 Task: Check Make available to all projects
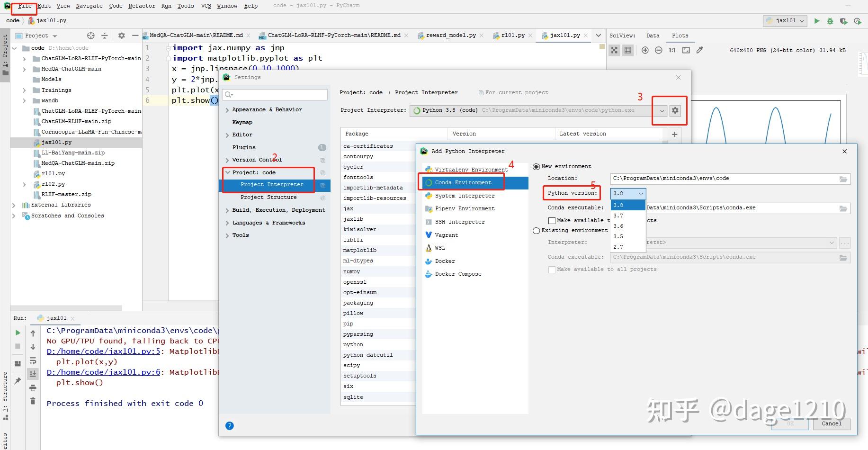pyautogui.click(x=552, y=220)
